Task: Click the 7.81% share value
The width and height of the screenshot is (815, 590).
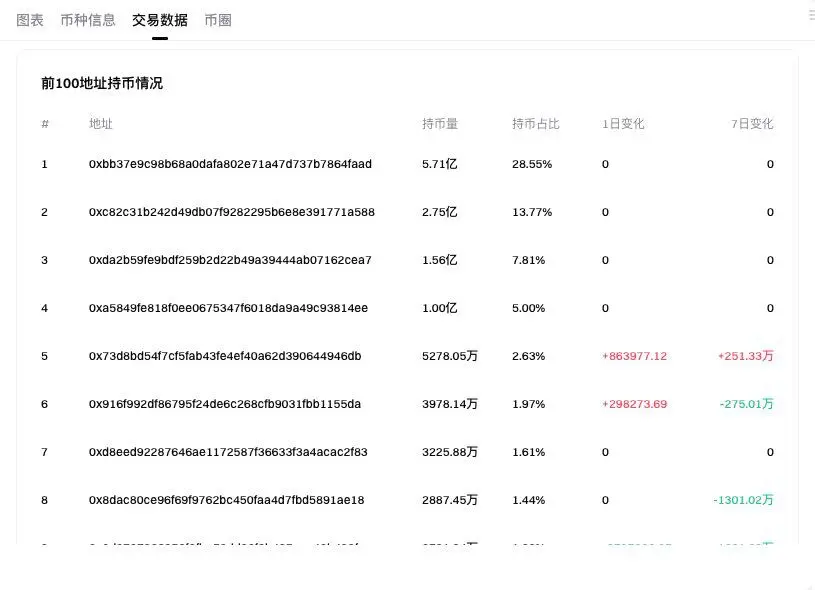Action: 529,260
